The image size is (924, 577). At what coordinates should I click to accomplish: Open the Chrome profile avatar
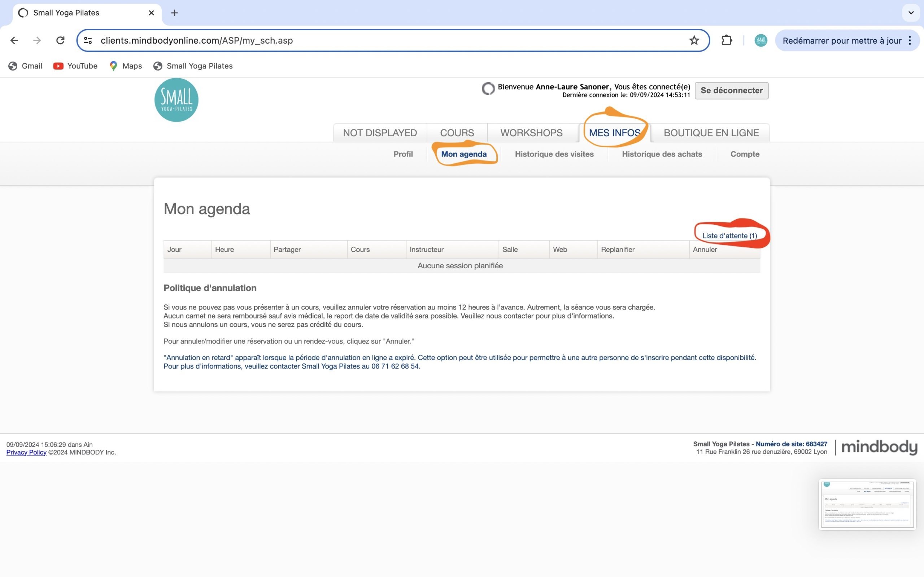pos(760,40)
